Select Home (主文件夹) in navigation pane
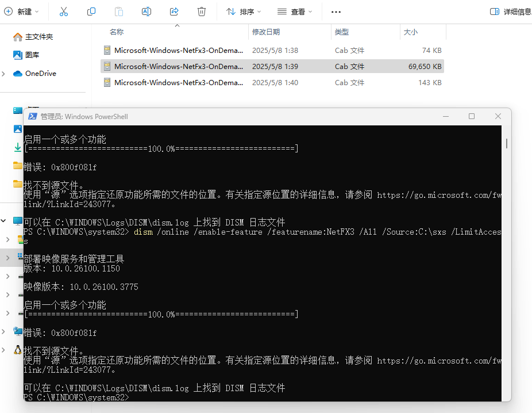The image size is (532, 413). click(39, 36)
